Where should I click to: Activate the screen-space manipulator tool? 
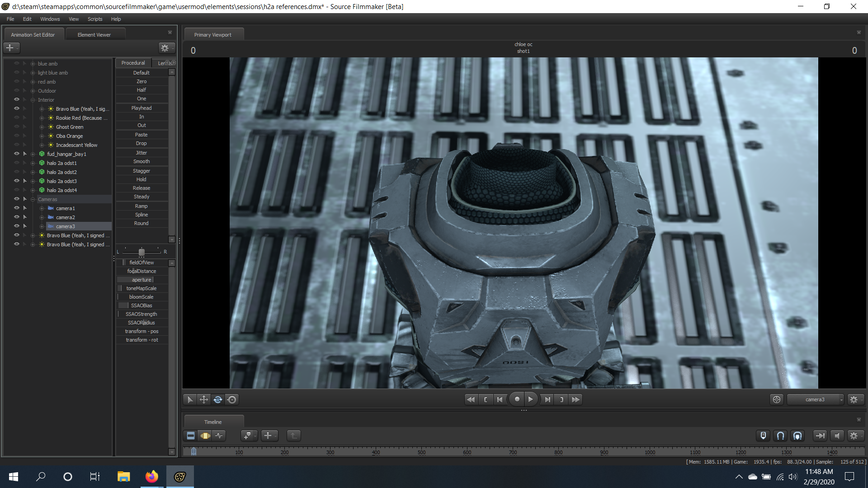coord(232,399)
